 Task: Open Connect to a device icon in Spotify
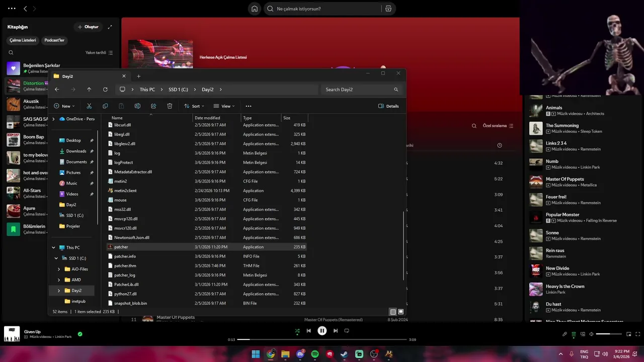[583, 334]
